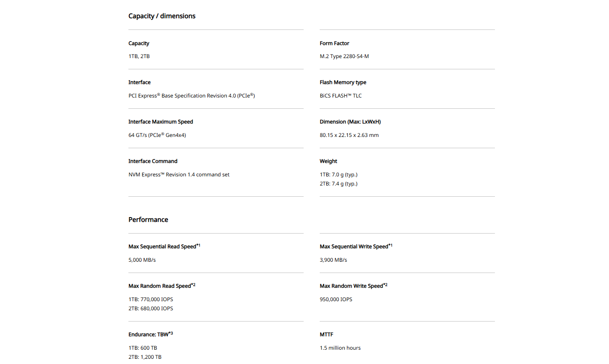Click the "1TB: 7.0 g (typ.)" weight line

[x=338, y=175]
